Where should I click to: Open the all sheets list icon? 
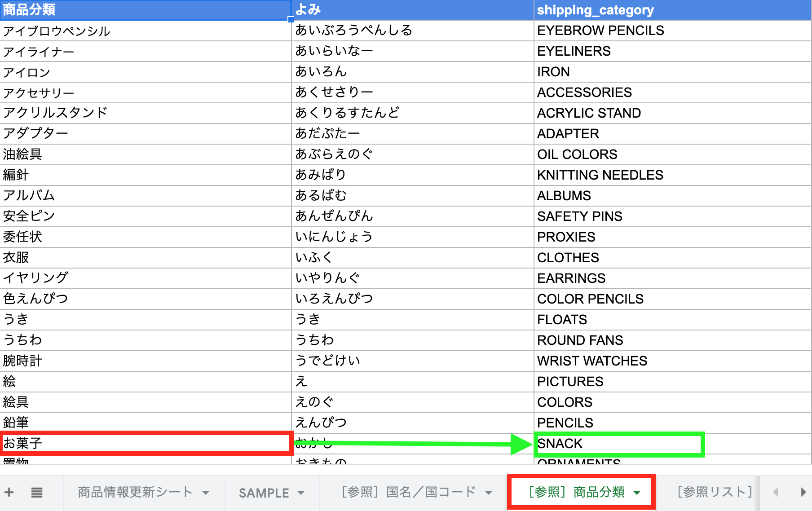click(37, 493)
